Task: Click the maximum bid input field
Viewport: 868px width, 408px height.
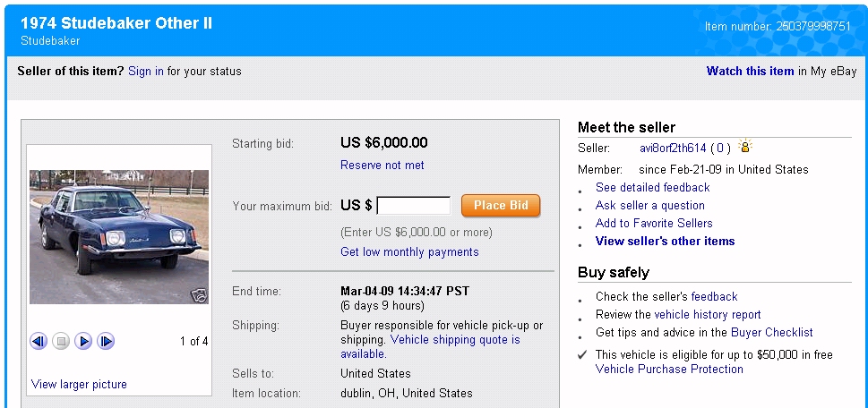Action: [414, 206]
